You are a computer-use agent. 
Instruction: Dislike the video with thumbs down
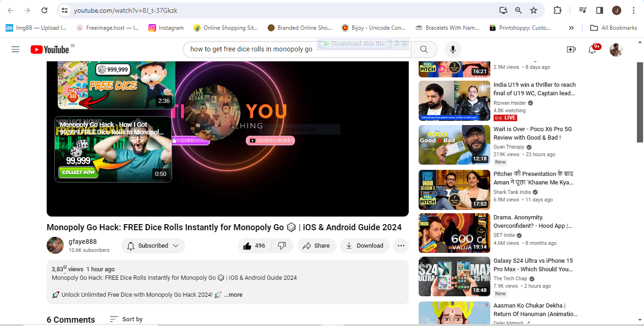coord(282,246)
